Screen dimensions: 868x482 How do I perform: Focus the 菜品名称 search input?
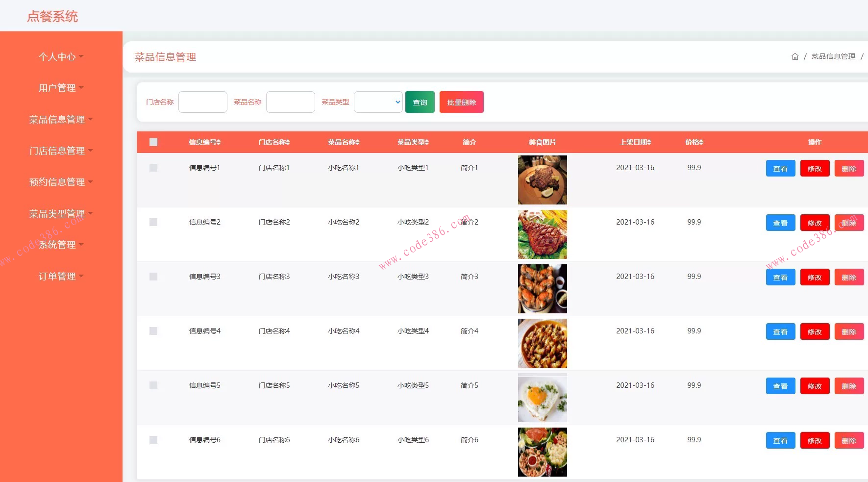click(291, 102)
